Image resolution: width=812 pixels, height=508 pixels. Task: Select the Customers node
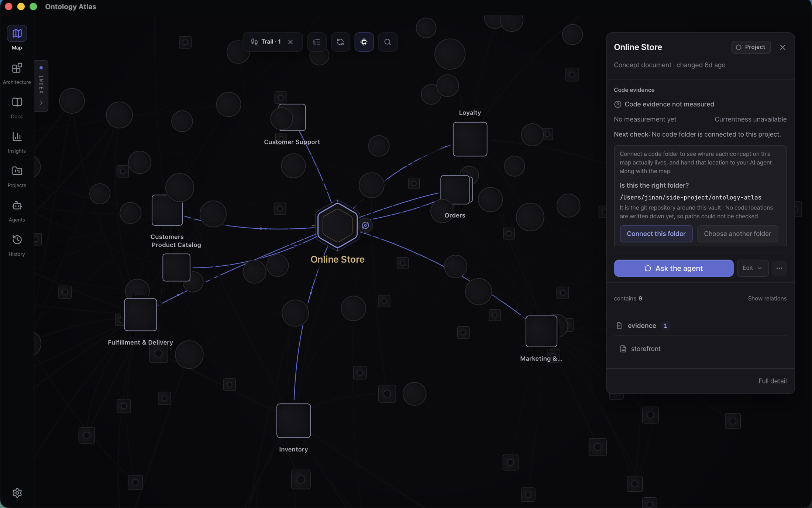pos(167,210)
